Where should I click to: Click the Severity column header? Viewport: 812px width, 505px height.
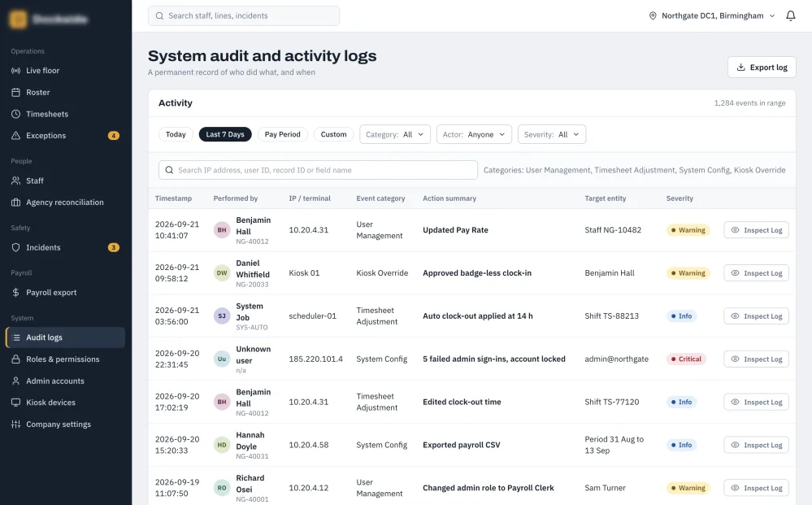[680, 198]
